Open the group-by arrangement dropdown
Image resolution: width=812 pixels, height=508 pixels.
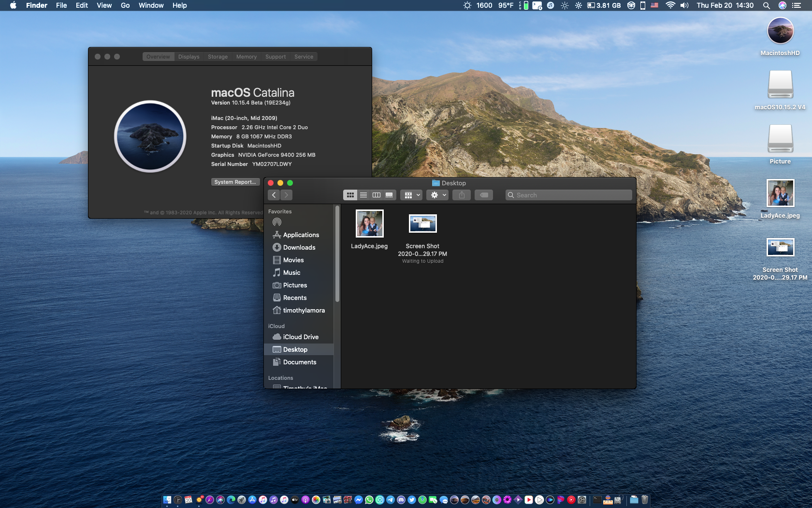(x=412, y=195)
